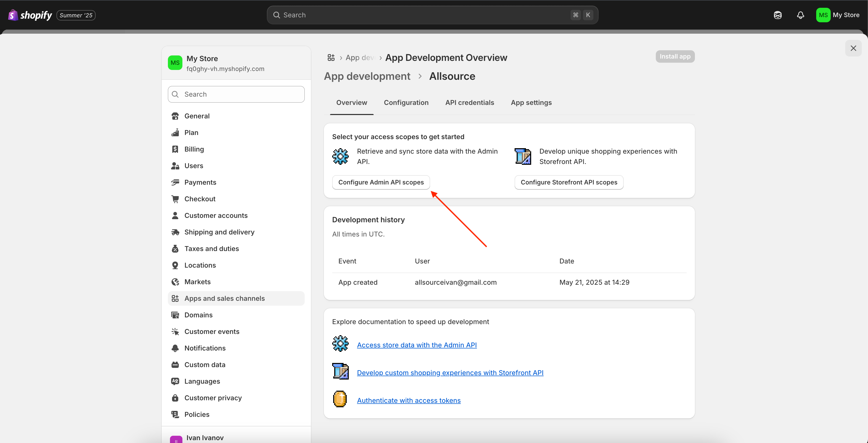Open Shipping and delivery settings
The image size is (868, 443).
point(219,232)
